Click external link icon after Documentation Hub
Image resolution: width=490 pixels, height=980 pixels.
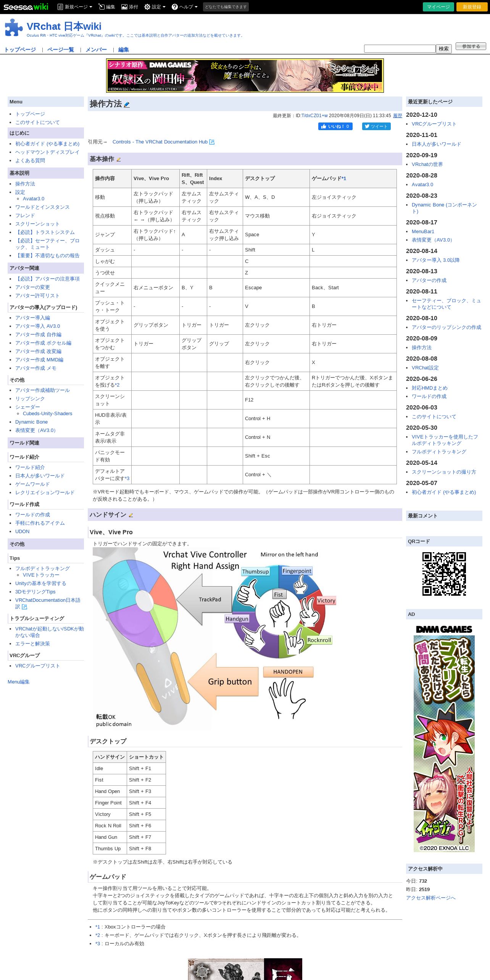coord(212,142)
